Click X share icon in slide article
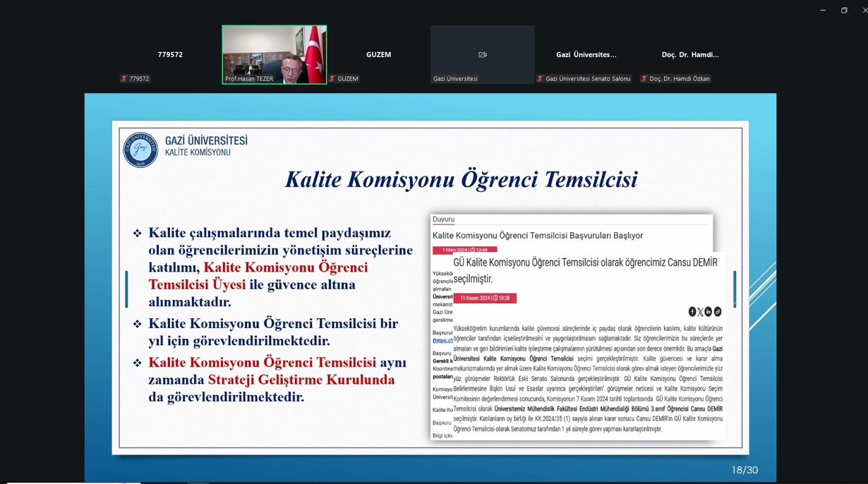 pyautogui.click(x=701, y=312)
